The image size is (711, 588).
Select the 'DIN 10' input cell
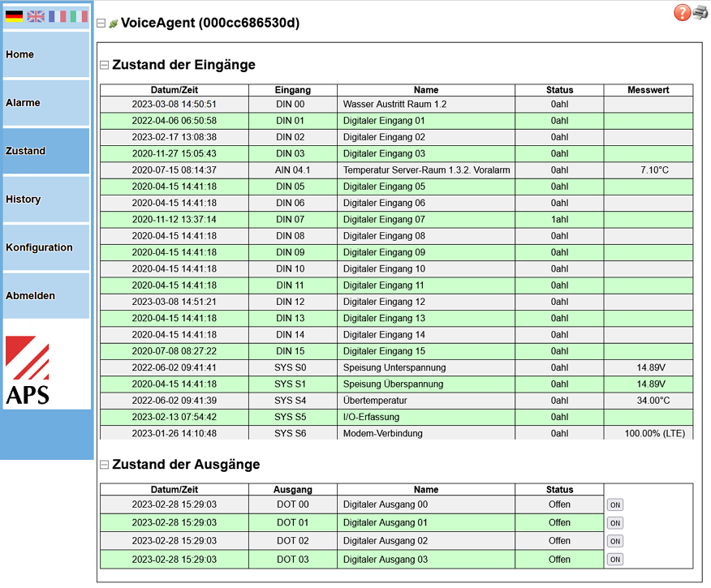(x=293, y=269)
